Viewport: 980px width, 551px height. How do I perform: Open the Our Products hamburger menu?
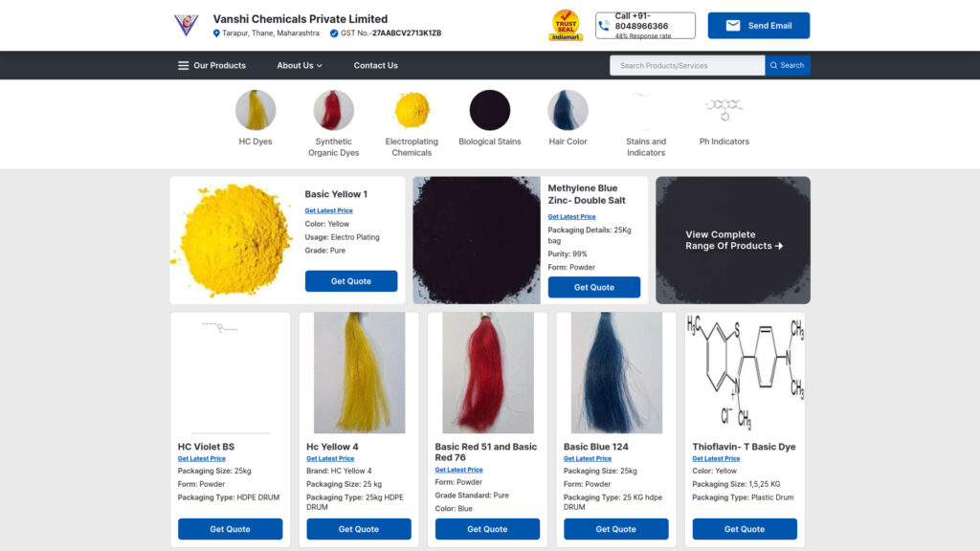(x=212, y=65)
